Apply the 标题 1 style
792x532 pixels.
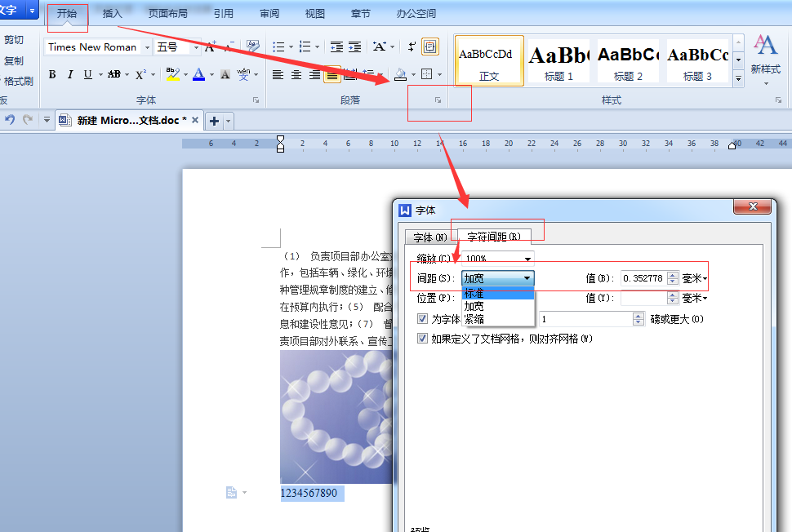point(558,61)
